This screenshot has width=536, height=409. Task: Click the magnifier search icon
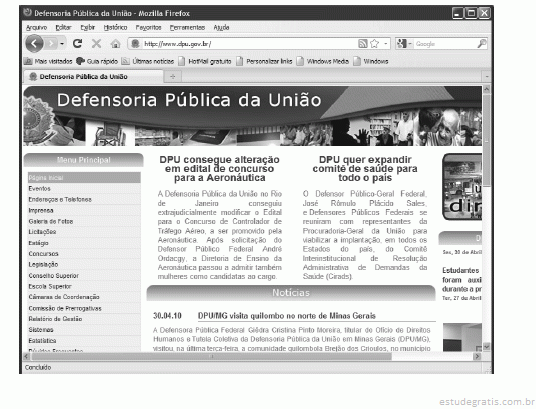[x=482, y=43]
